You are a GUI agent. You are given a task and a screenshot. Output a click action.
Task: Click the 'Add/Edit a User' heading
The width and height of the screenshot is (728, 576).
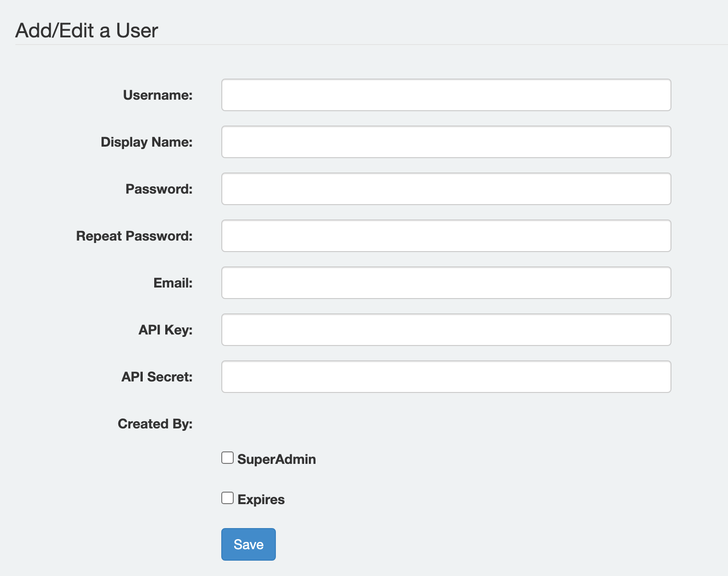(87, 31)
